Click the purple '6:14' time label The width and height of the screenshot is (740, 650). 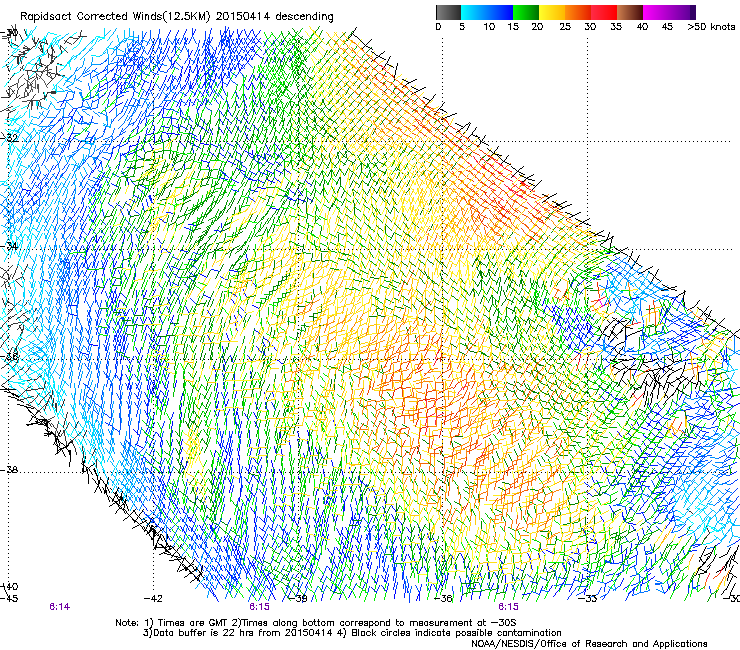click(59, 607)
